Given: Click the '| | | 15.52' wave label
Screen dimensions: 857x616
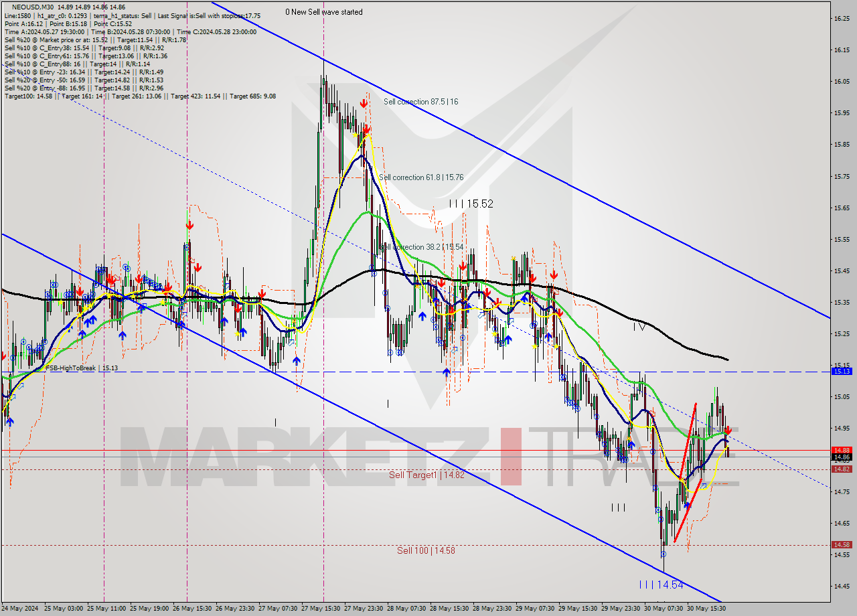Looking at the screenshot, I should click(x=471, y=204).
